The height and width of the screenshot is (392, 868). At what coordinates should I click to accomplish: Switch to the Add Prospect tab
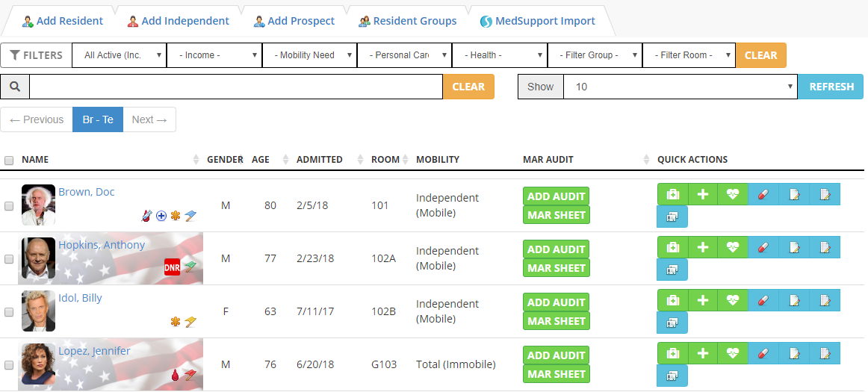pos(294,21)
